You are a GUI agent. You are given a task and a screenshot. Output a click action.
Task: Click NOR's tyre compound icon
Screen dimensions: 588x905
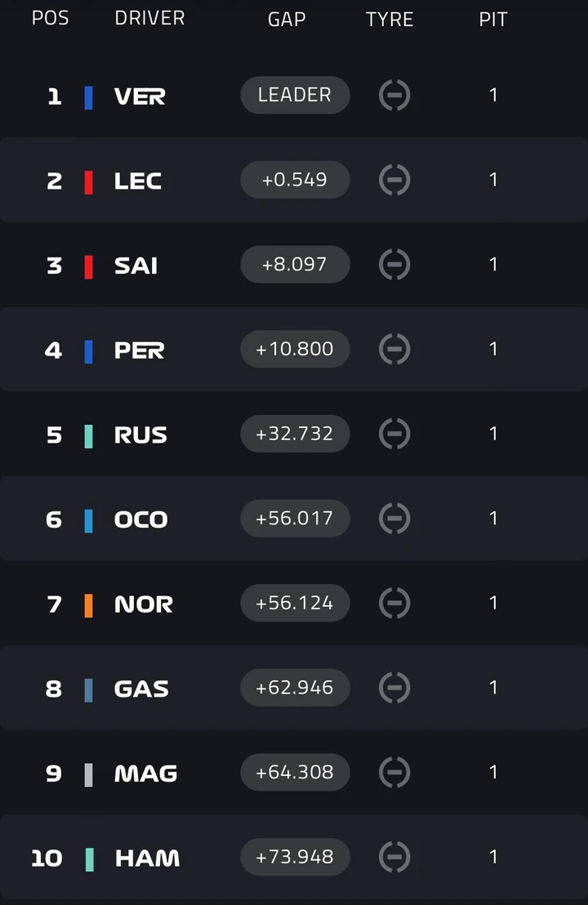(x=394, y=603)
